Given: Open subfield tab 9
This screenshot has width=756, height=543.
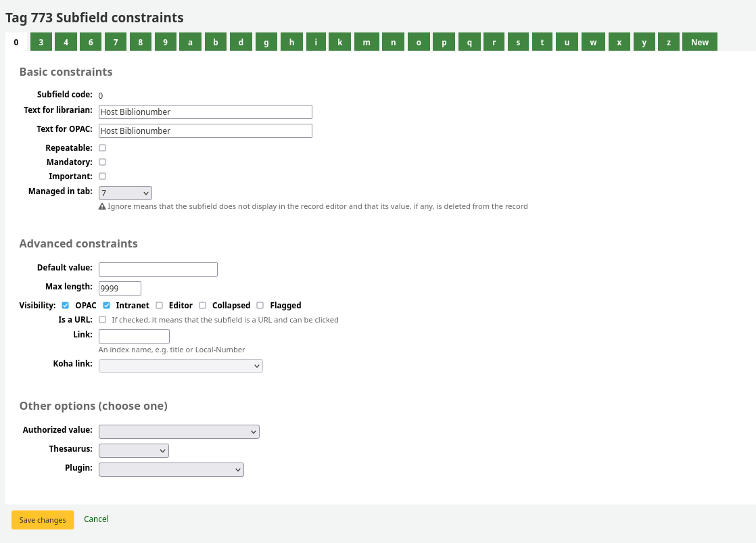Looking at the screenshot, I should 165,42.
